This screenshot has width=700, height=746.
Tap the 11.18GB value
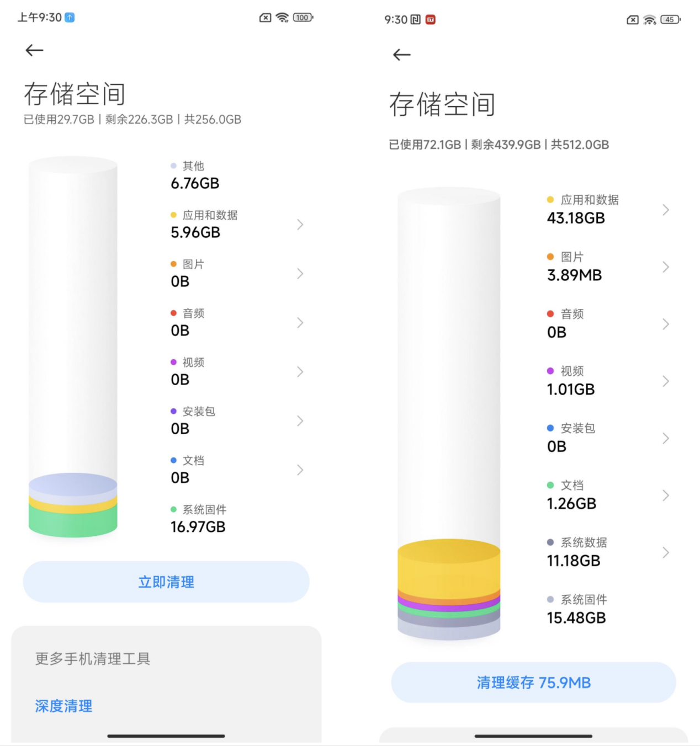click(574, 561)
